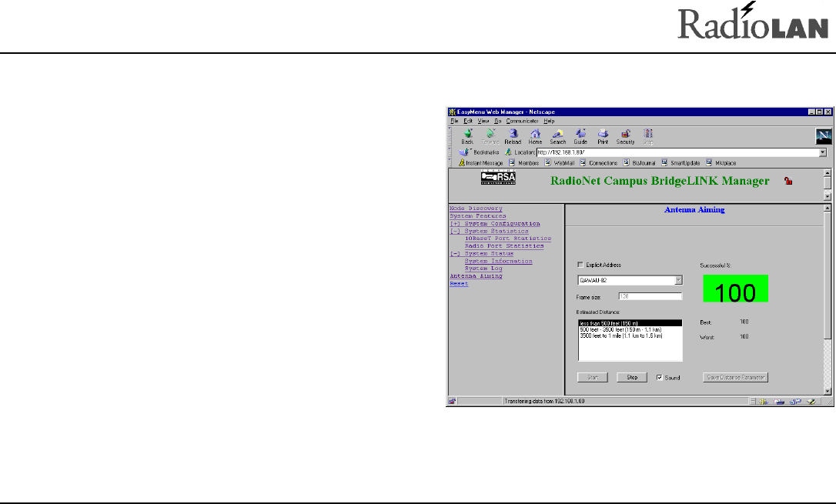Click status bar security lock icon

tap(452, 401)
